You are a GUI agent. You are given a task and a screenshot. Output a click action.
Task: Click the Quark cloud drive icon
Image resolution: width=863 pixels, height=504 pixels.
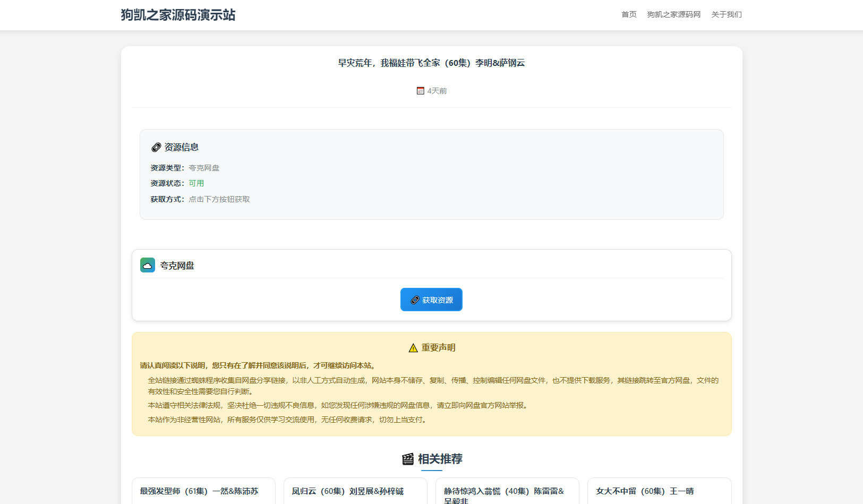point(148,265)
